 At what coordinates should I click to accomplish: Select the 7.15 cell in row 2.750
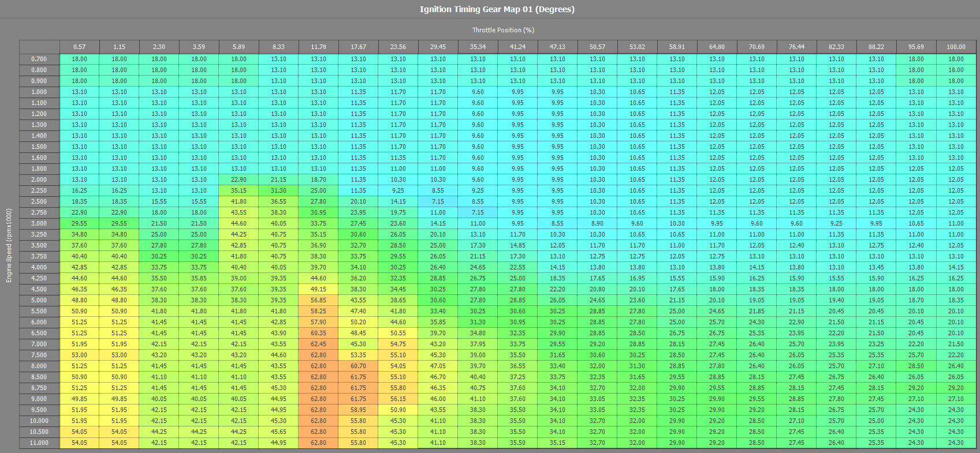pos(478,212)
